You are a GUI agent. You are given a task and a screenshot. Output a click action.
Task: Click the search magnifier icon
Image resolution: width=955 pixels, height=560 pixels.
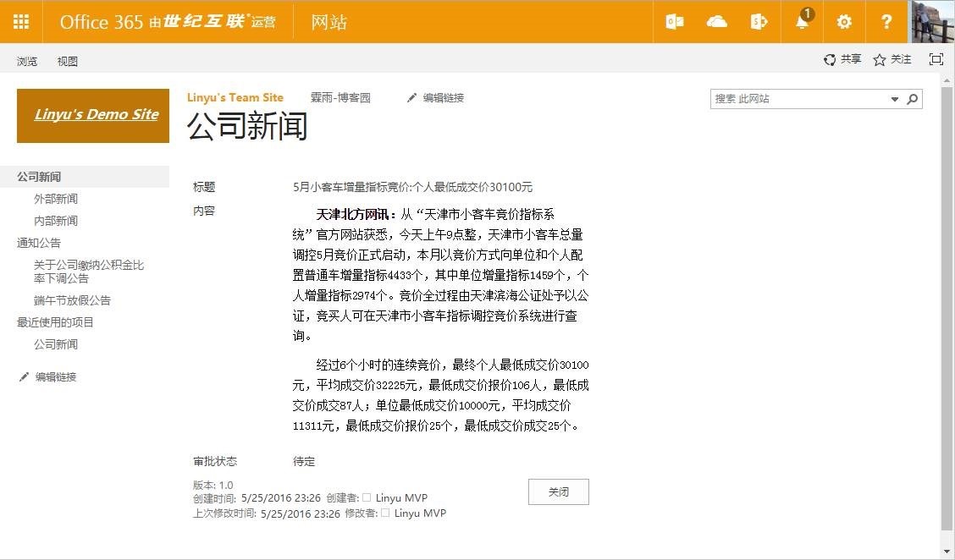(913, 99)
